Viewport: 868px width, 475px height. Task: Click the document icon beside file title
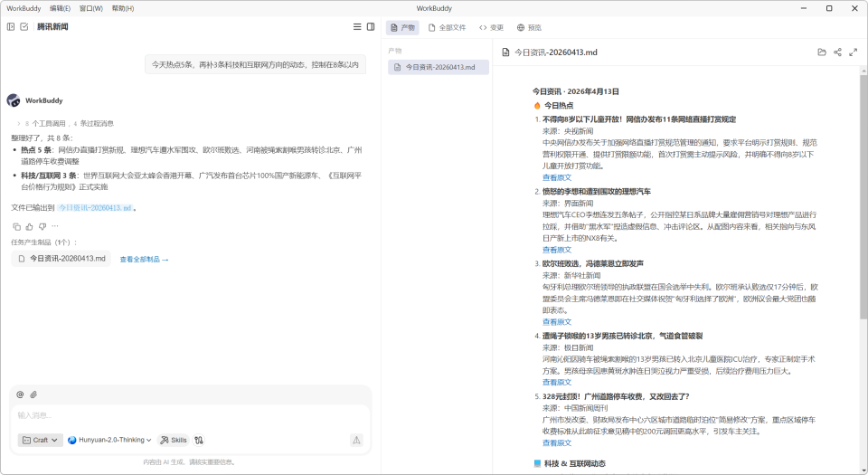505,52
